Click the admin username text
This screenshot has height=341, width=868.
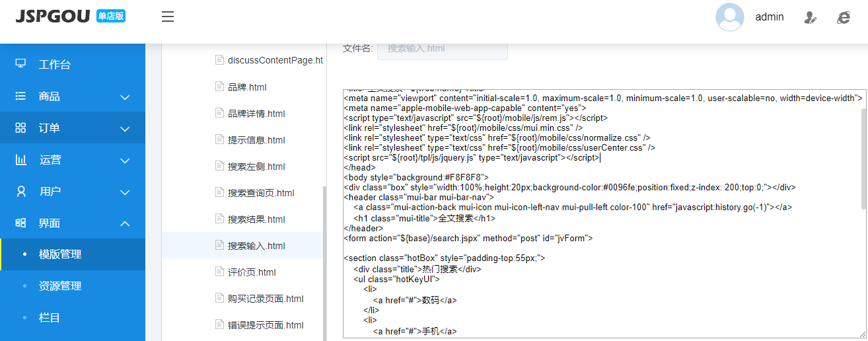click(770, 17)
